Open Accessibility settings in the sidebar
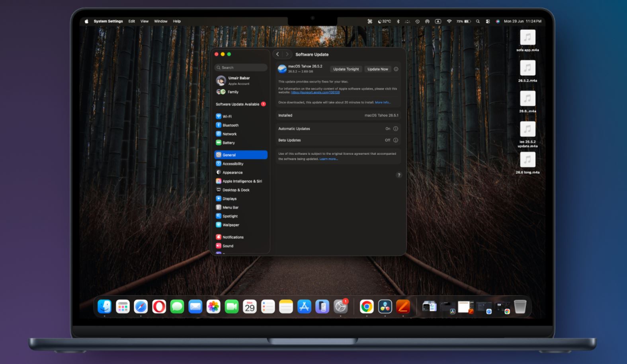Image resolution: width=627 pixels, height=364 pixels. point(241,164)
